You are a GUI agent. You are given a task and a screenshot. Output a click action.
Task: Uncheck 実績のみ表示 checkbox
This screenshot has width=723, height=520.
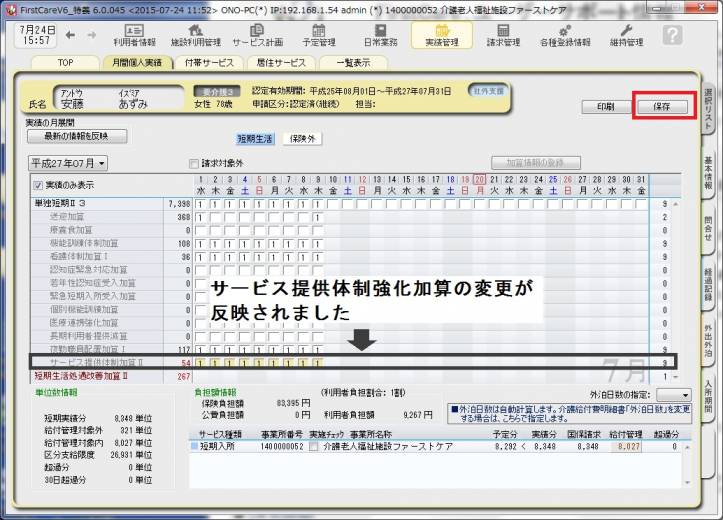click(x=39, y=185)
